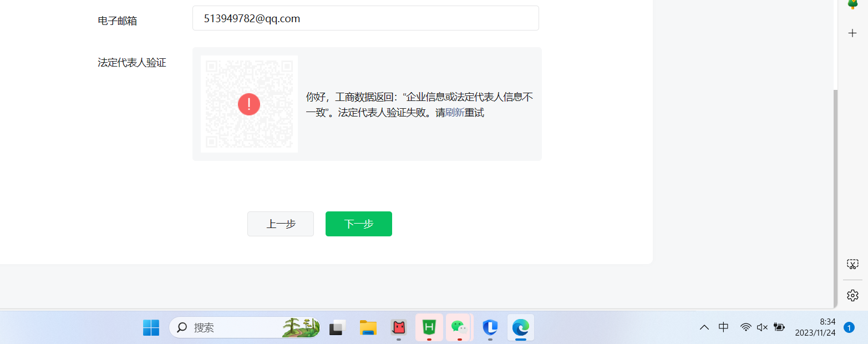This screenshot has height=344, width=868.
Task: Click the tree icon in Edge sidebar
Action: coord(853,4)
